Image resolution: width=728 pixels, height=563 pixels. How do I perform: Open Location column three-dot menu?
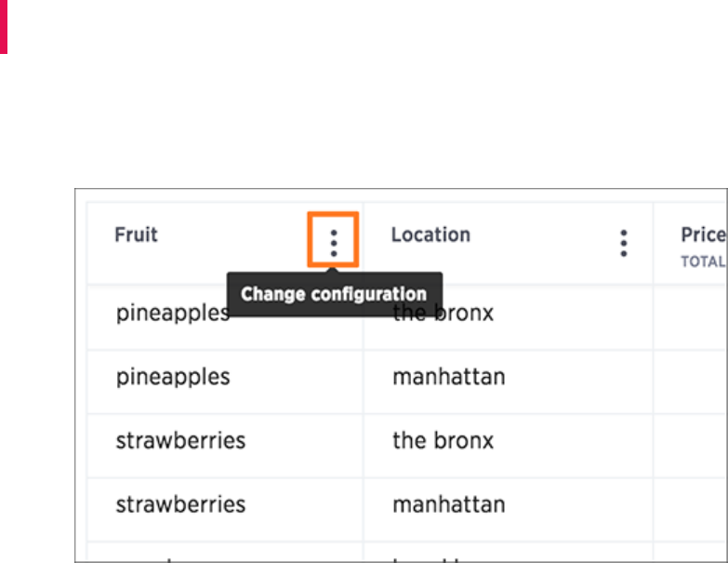[x=624, y=243]
